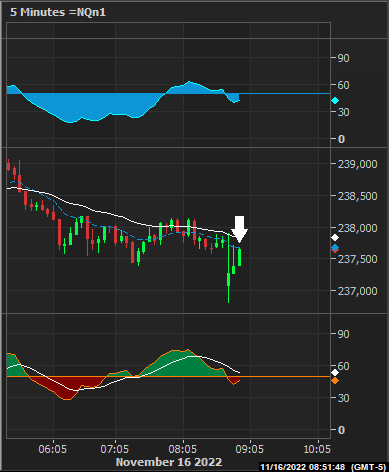389x472 pixels.
Task: Click the orange diamond marker on lower oscillator axis
Action: [335, 380]
